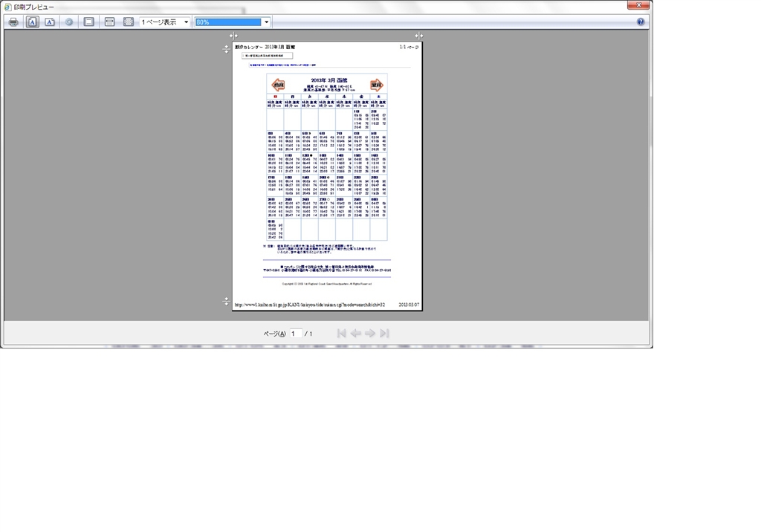
Task: Open the 1ページ表示 page count dropdown
Action: coord(164,22)
